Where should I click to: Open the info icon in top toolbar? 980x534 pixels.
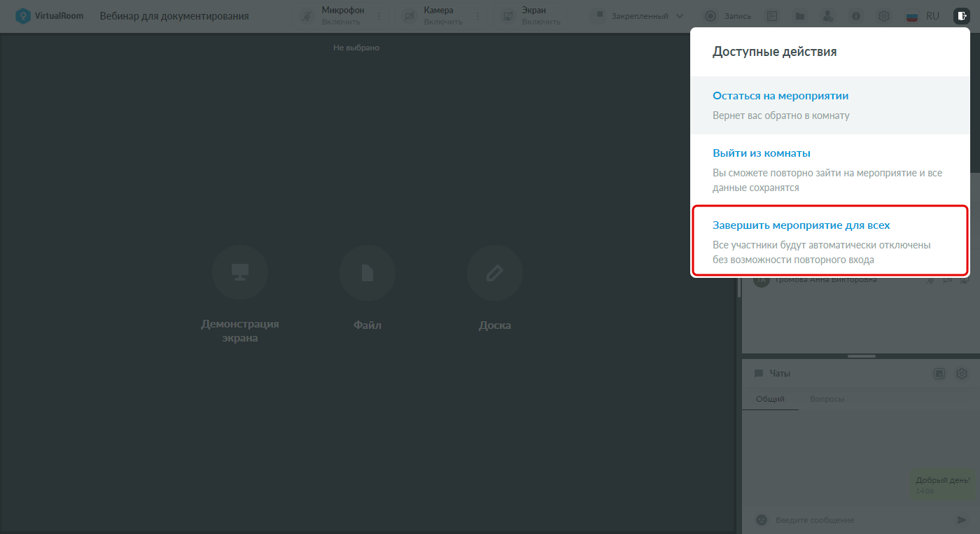[856, 16]
